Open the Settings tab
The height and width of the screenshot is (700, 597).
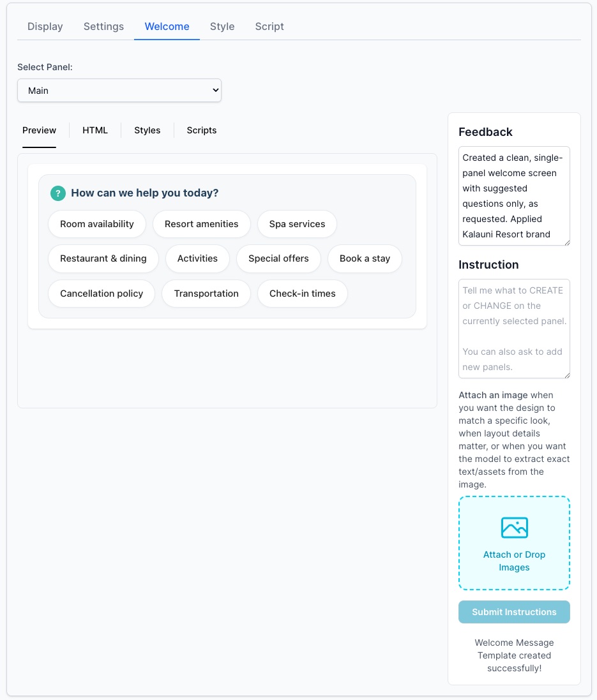103,26
